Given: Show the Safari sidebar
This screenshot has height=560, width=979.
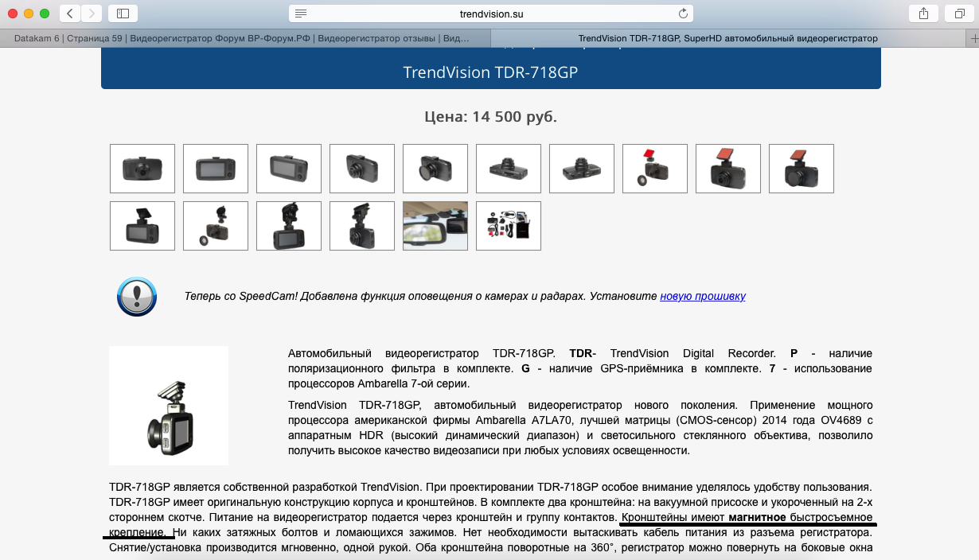Looking at the screenshot, I should (x=123, y=14).
